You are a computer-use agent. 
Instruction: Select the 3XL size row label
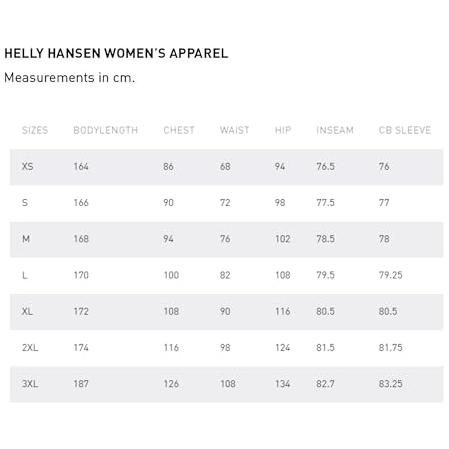coord(30,384)
